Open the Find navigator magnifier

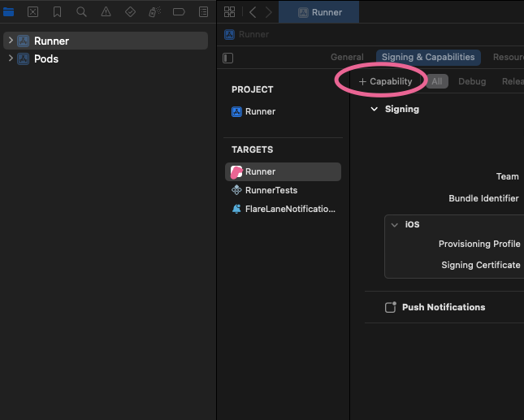[x=81, y=12]
